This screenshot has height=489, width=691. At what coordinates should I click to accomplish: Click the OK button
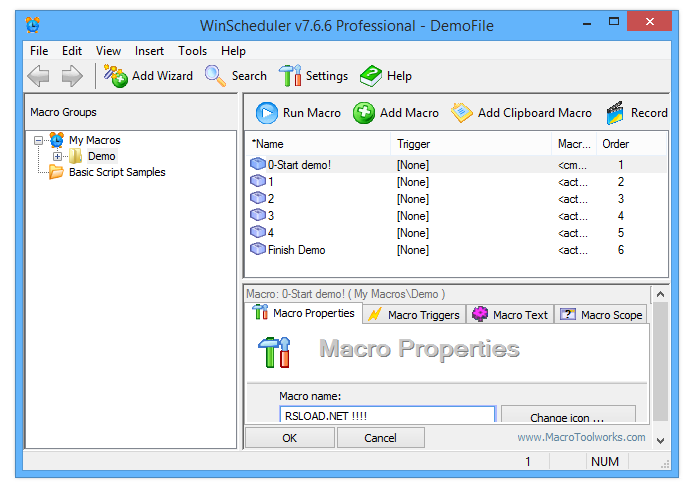click(290, 438)
